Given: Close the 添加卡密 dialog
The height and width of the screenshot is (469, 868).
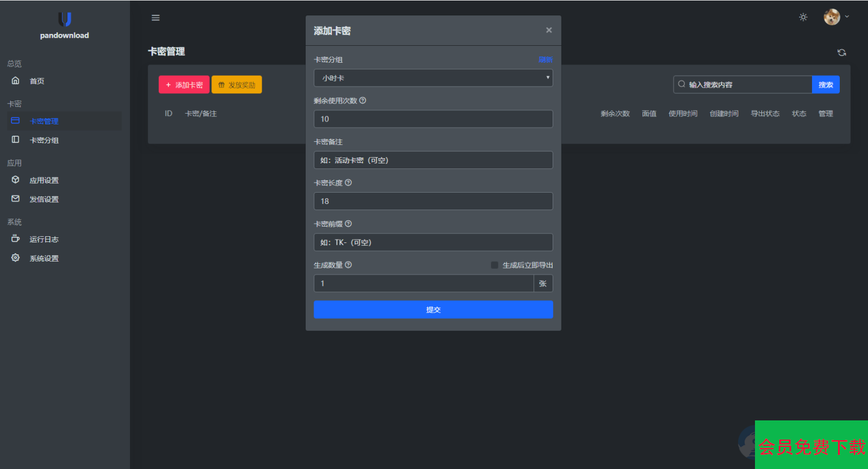Looking at the screenshot, I should pyautogui.click(x=549, y=31).
